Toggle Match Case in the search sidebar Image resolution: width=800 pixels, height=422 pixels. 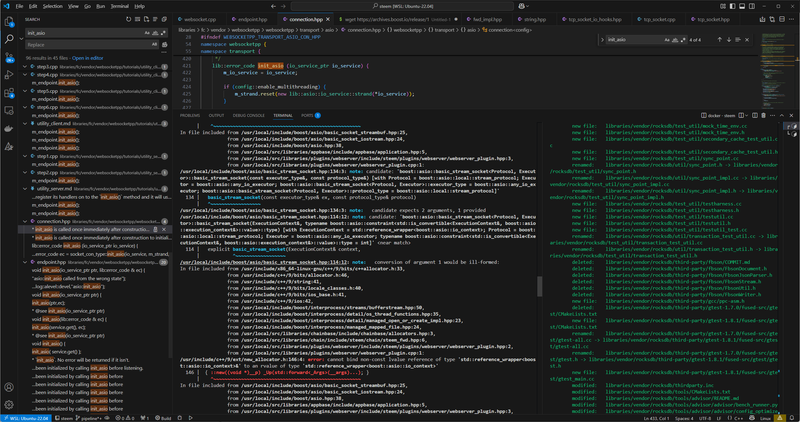pyautogui.click(x=147, y=33)
